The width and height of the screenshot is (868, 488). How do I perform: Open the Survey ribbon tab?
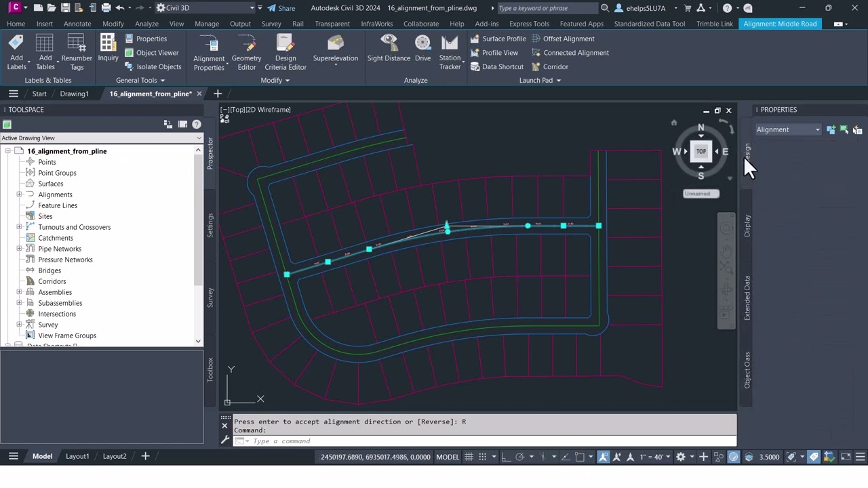click(x=271, y=24)
